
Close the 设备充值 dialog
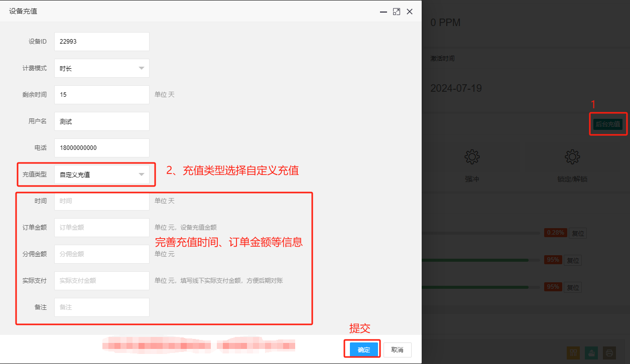click(410, 12)
